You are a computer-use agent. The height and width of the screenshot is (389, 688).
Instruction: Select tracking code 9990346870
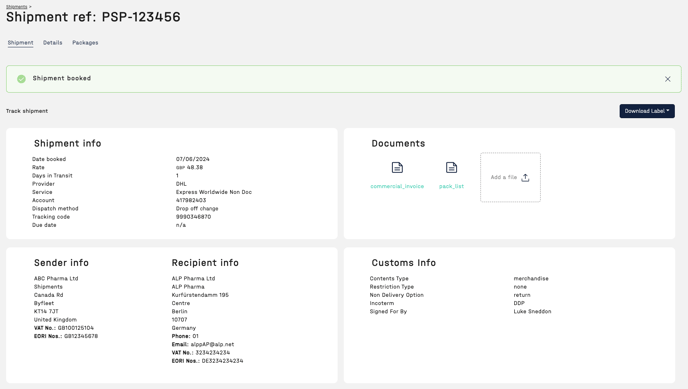(x=194, y=217)
